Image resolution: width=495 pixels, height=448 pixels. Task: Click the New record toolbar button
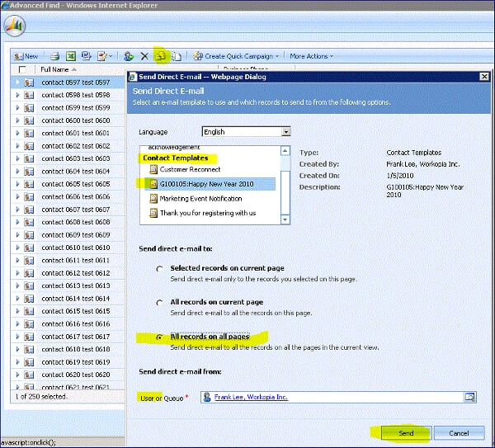click(26, 56)
